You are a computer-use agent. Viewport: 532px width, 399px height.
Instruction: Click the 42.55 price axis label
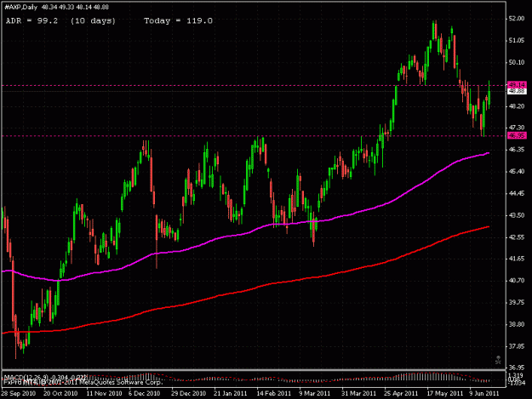[x=517, y=237]
